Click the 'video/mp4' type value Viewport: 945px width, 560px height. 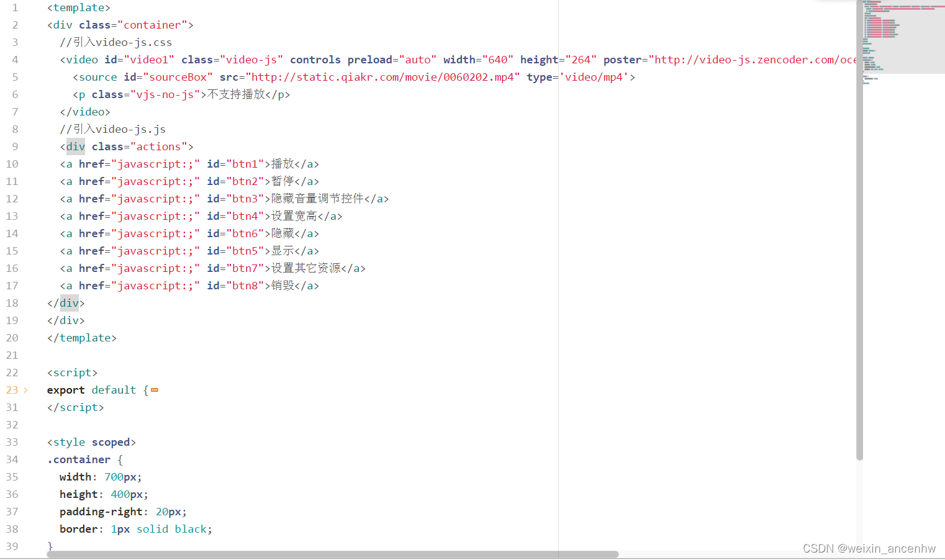594,77
